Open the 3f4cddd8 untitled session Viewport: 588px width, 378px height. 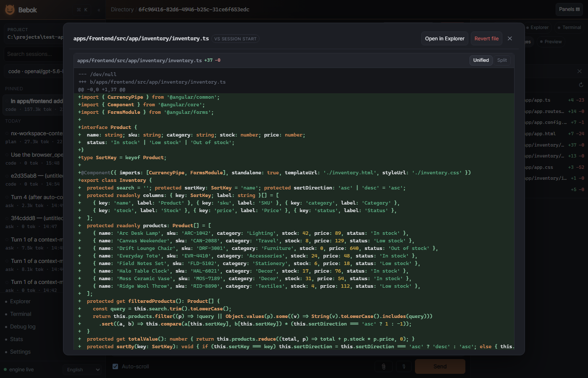pyautogui.click(x=34, y=222)
